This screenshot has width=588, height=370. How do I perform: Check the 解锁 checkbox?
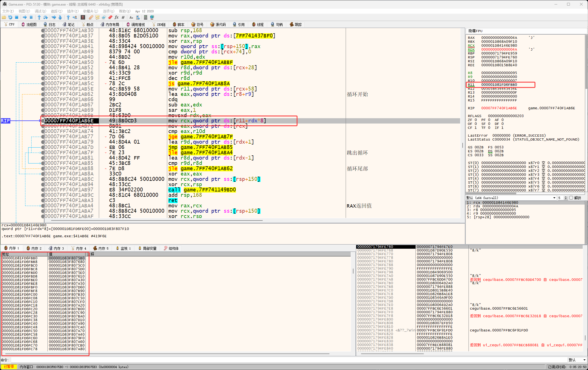571,198
